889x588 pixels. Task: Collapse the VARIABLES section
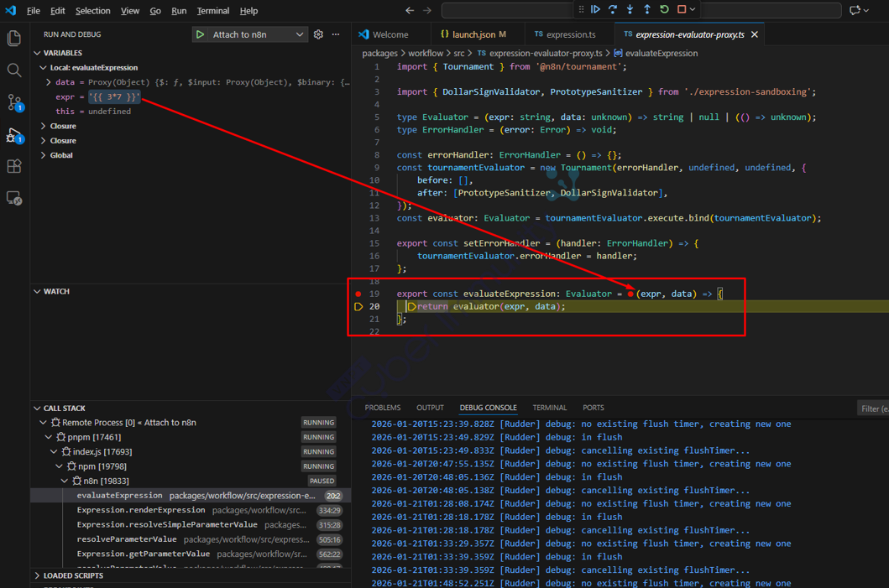tap(38, 53)
